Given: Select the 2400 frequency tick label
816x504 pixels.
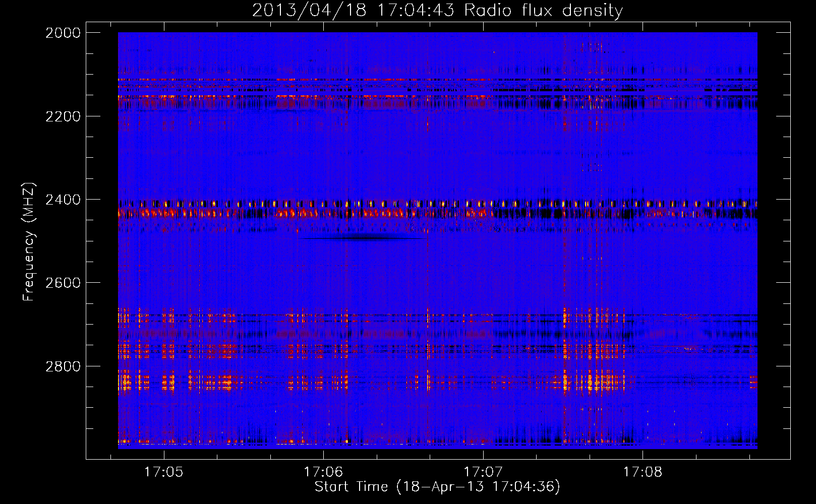Looking at the screenshot, I should click(63, 200).
